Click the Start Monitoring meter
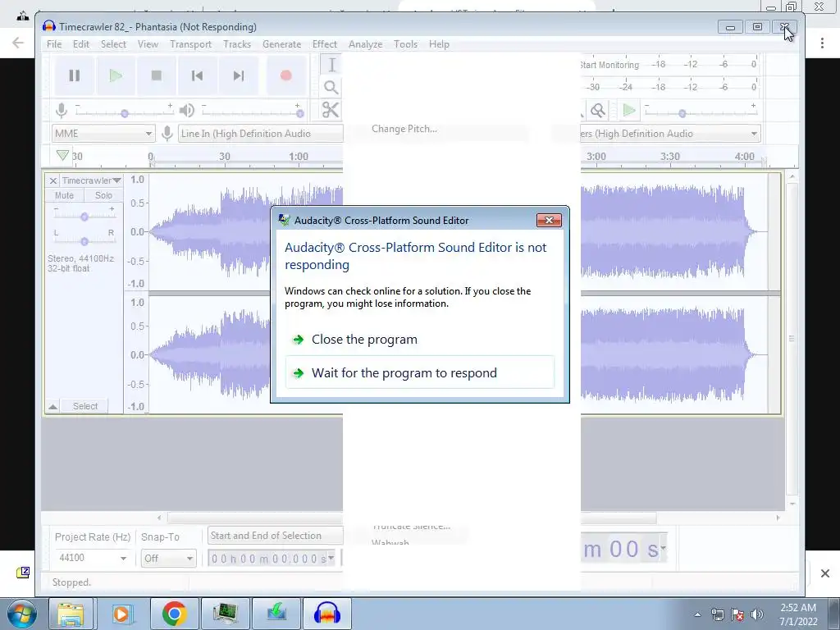This screenshot has height=630, width=840. (609, 65)
